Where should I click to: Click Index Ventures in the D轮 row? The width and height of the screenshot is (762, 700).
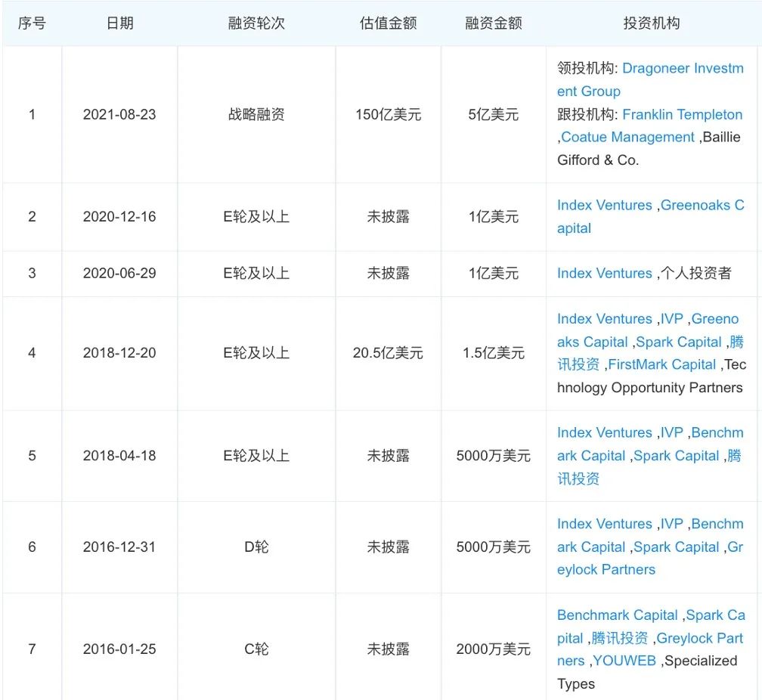(x=604, y=524)
